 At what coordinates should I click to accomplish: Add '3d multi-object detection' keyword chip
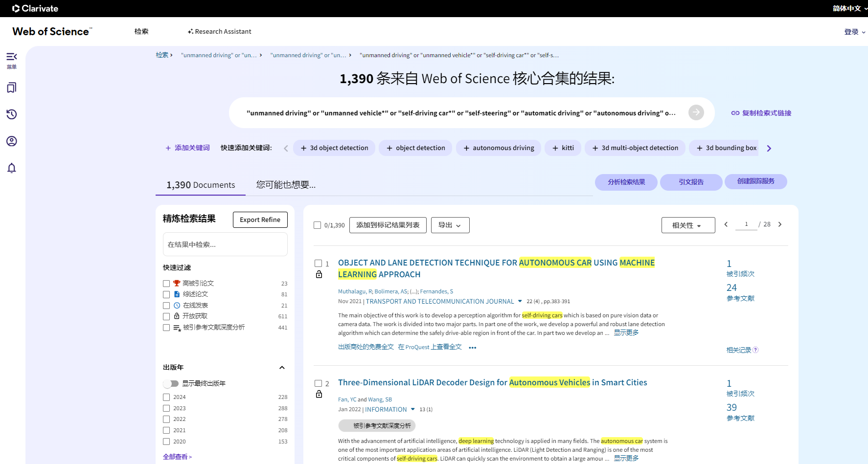pos(635,148)
